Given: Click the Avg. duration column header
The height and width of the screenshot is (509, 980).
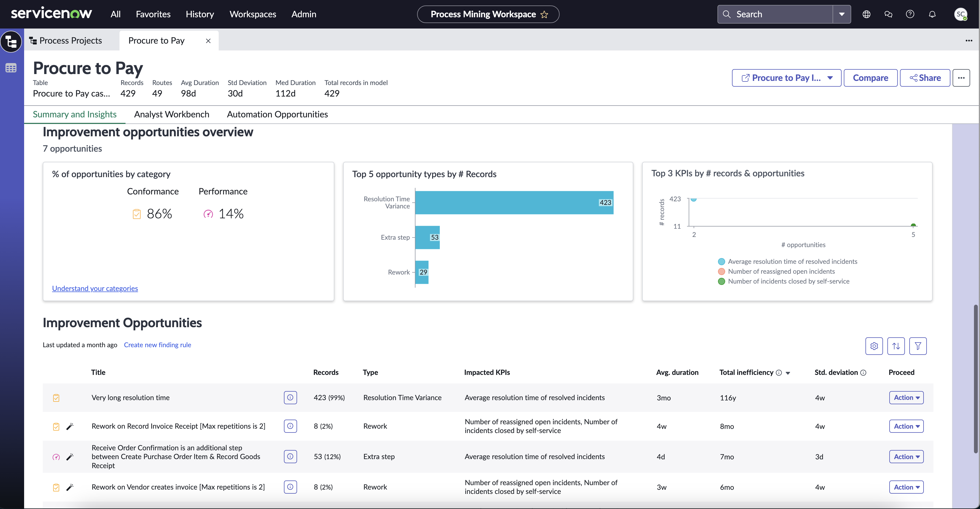Looking at the screenshot, I should click(x=677, y=372).
